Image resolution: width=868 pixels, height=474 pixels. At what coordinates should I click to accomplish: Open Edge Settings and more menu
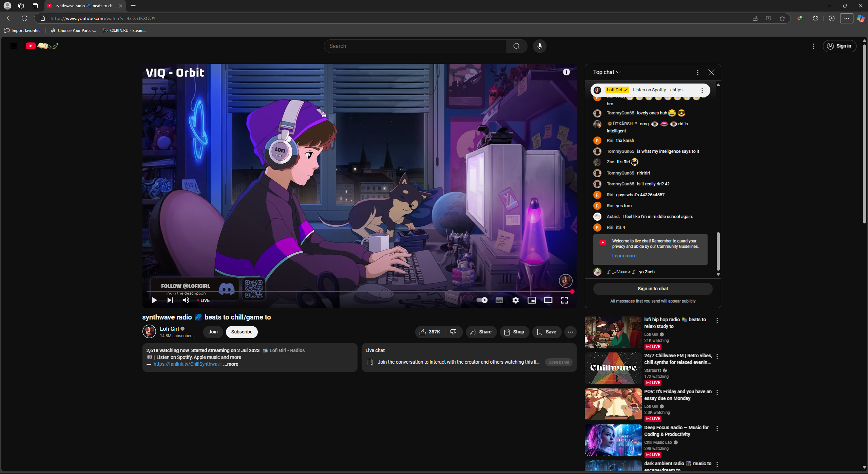[846, 18]
